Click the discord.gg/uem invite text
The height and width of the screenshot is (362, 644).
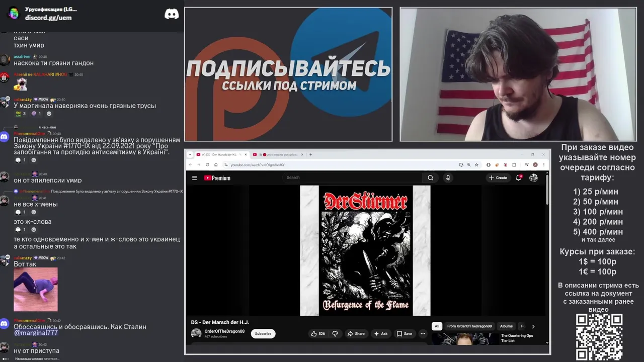click(x=48, y=18)
